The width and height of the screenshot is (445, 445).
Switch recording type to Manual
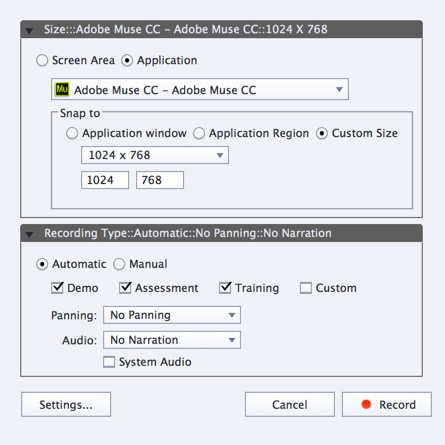click(x=119, y=264)
